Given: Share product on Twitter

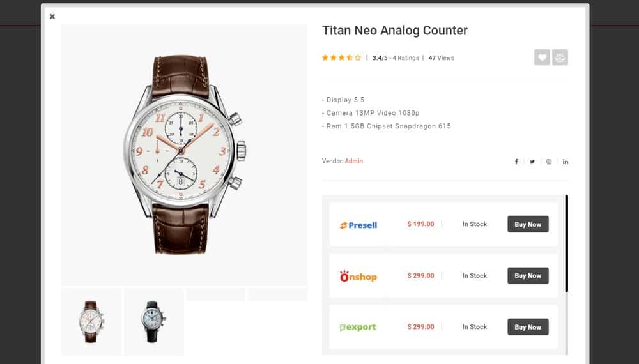Looking at the screenshot, I should pos(532,162).
